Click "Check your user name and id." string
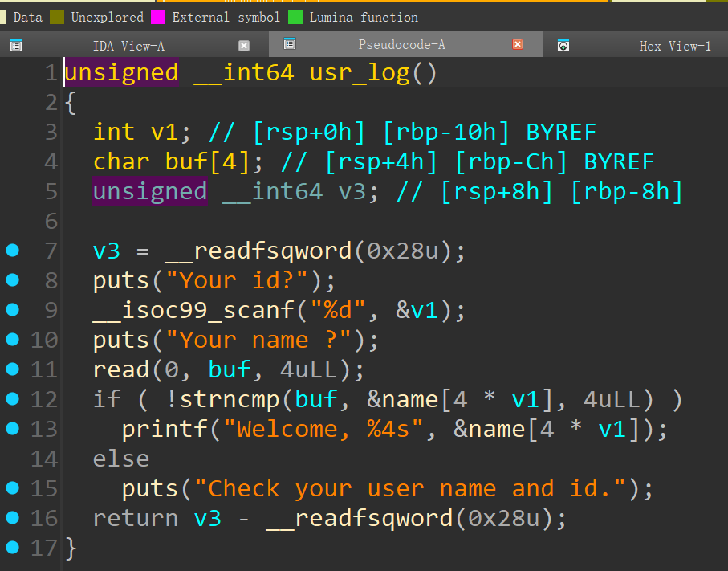 tap(410, 489)
